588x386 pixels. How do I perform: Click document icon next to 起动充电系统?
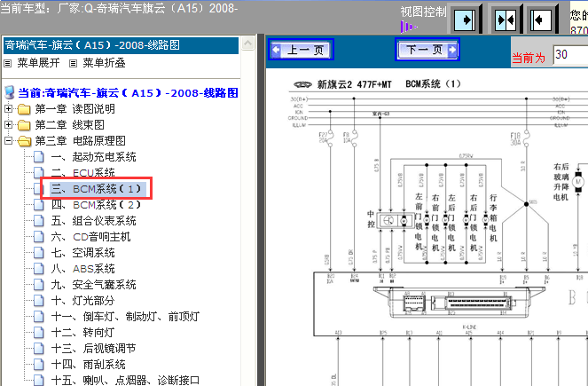39,157
